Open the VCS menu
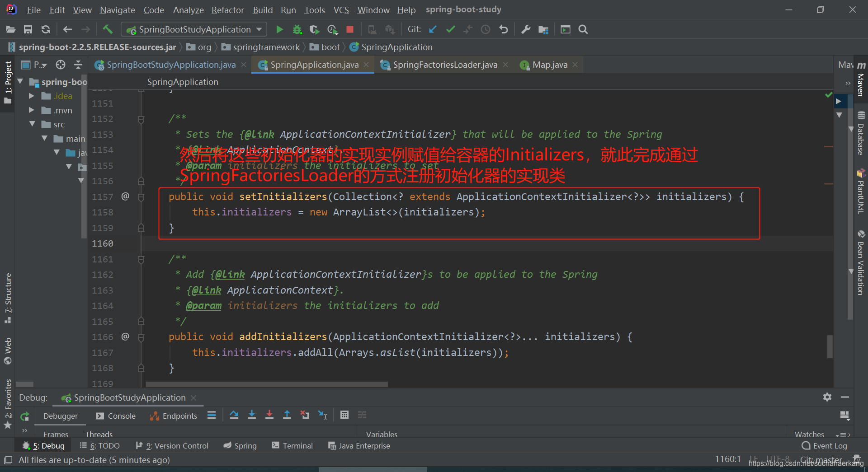Viewport: 868px width, 472px height. point(341,10)
